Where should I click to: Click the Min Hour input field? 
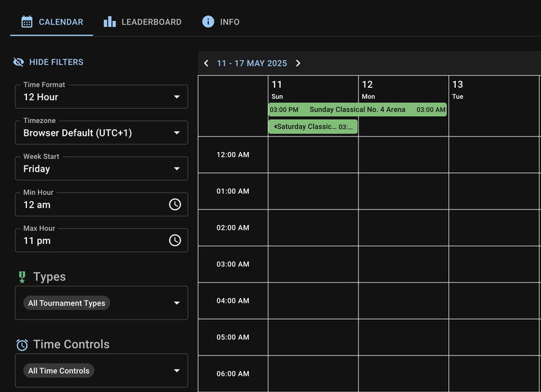pyautogui.click(x=101, y=204)
